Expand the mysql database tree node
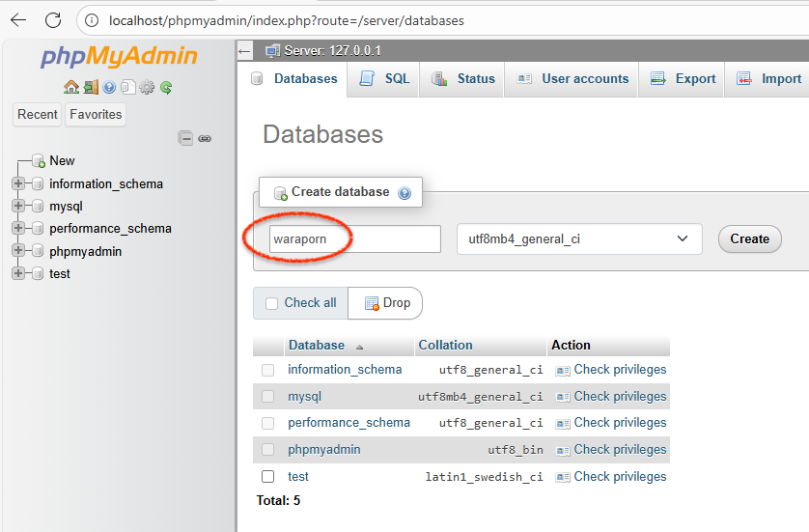This screenshot has width=809, height=532. point(18,206)
